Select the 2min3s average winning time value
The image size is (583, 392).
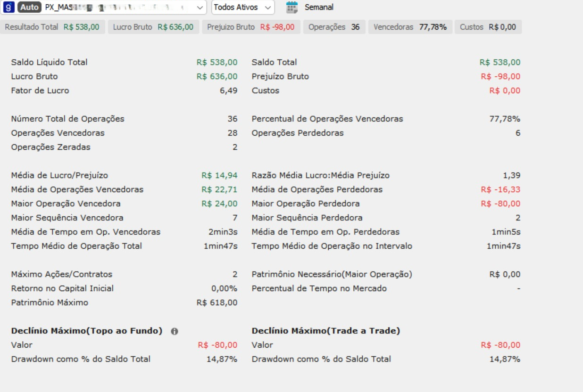click(x=223, y=232)
